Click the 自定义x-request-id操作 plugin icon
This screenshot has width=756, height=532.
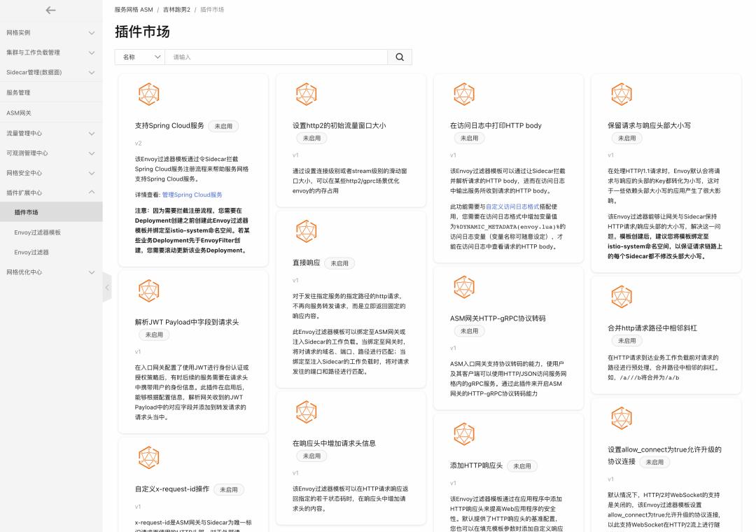click(x=148, y=457)
